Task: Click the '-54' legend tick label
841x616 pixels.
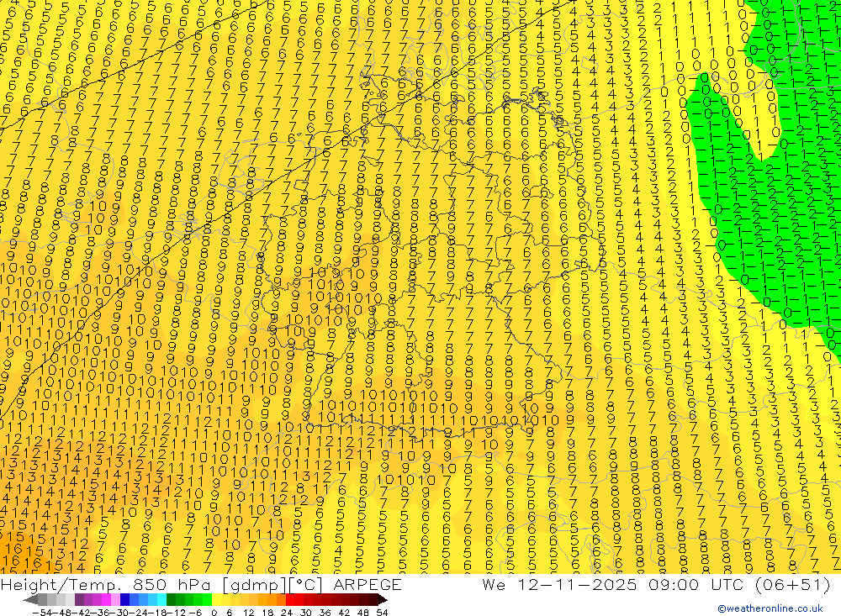Action: 42,613
